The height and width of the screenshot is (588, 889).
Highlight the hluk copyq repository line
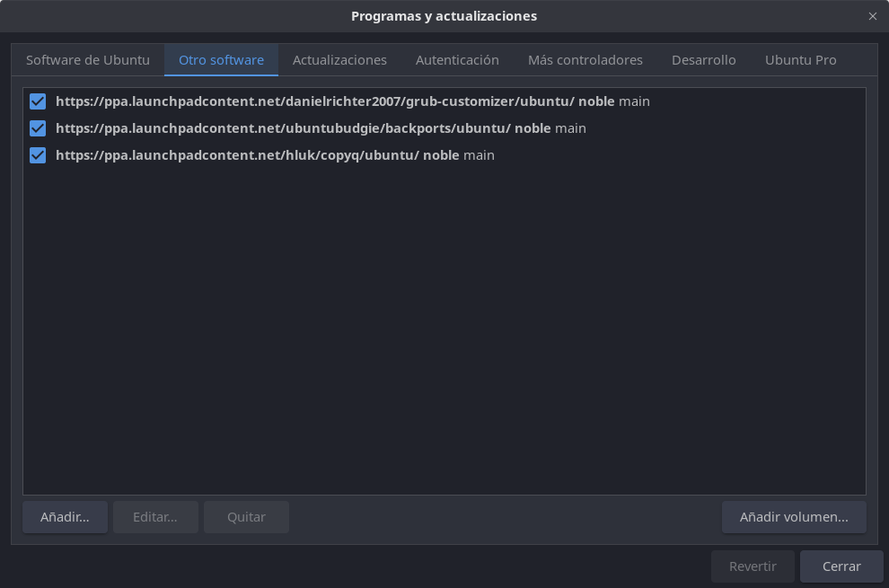pyautogui.click(x=275, y=155)
